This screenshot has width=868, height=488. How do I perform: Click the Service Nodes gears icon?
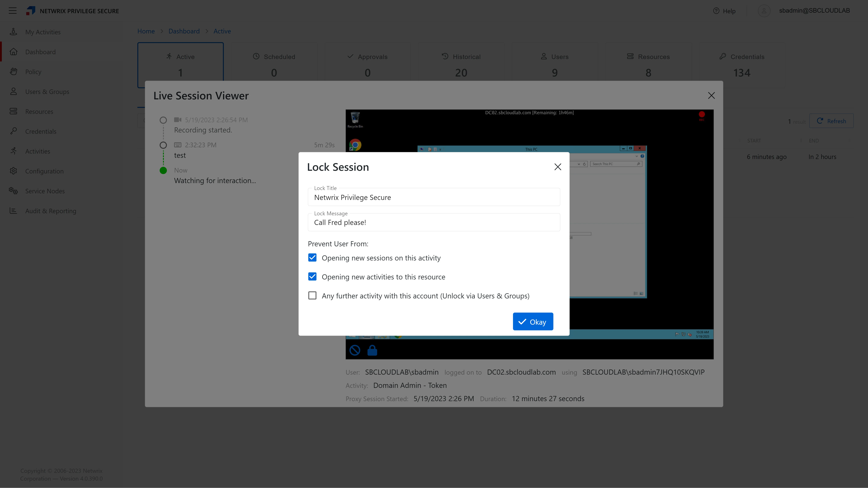[13, 191]
